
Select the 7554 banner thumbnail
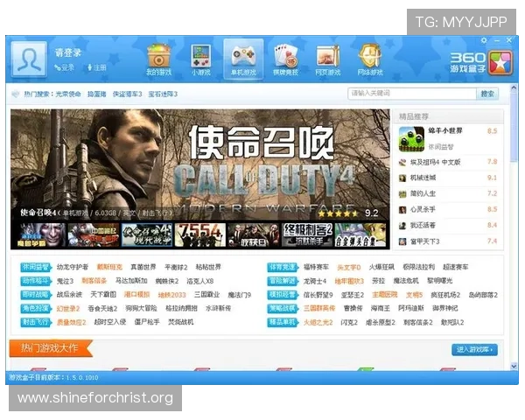[x=200, y=235]
